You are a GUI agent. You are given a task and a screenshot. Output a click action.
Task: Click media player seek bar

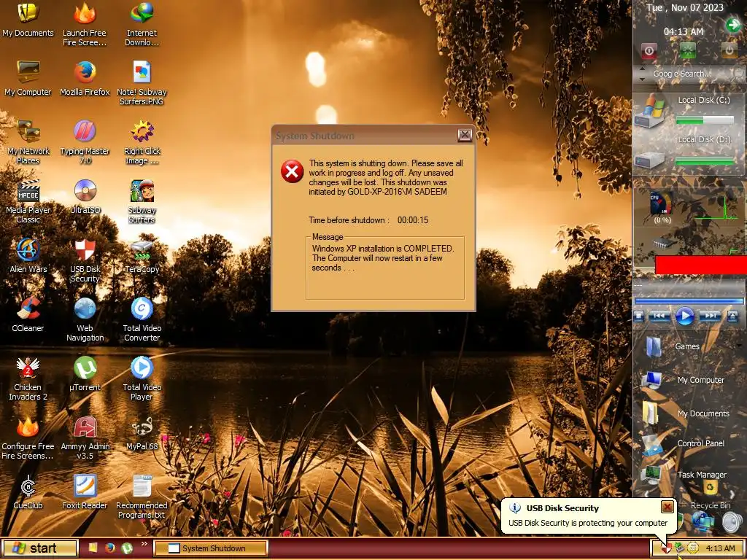pyautogui.click(x=689, y=301)
